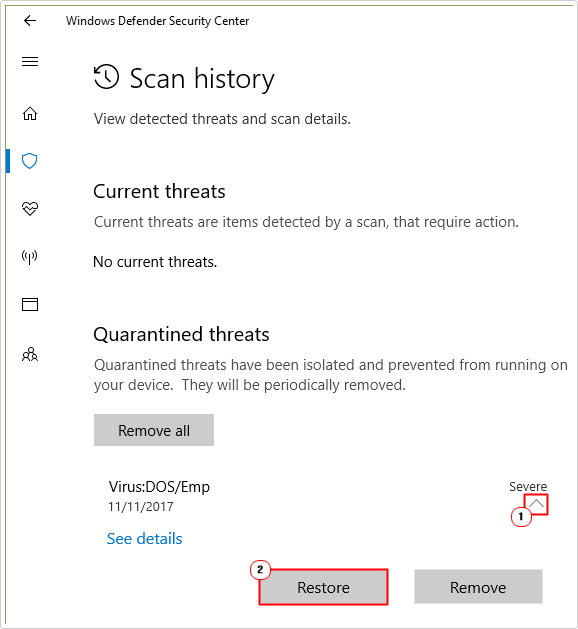The width and height of the screenshot is (578, 629).
Task: Click the Remove all button
Action: pyautogui.click(x=154, y=430)
